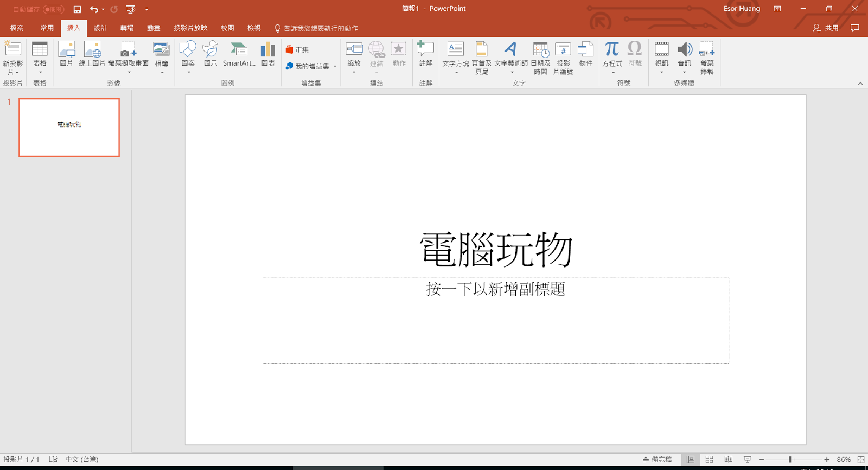
Task: Switch to the Slide Show (投影片放映) tab
Action: point(190,28)
